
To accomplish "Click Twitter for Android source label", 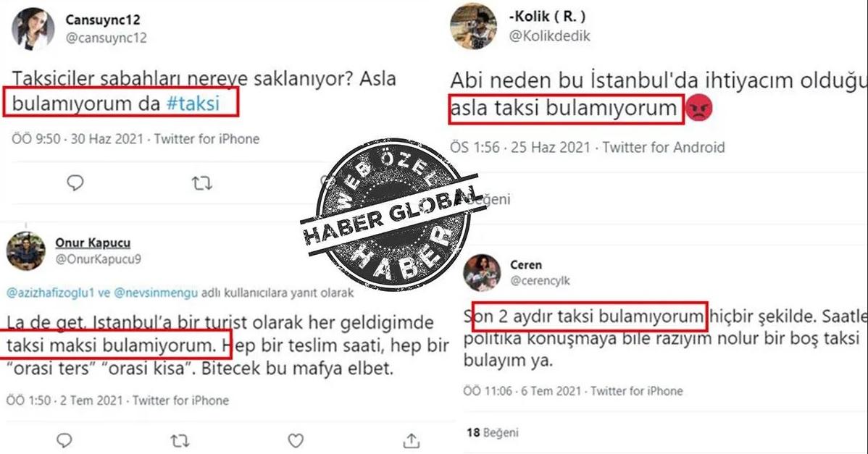I will [x=663, y=148].
